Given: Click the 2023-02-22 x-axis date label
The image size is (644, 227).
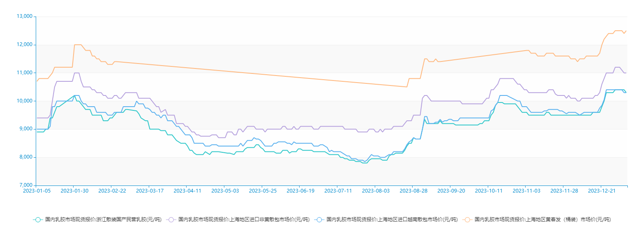Looking at the screenshot, I should [x=112, y=191].
